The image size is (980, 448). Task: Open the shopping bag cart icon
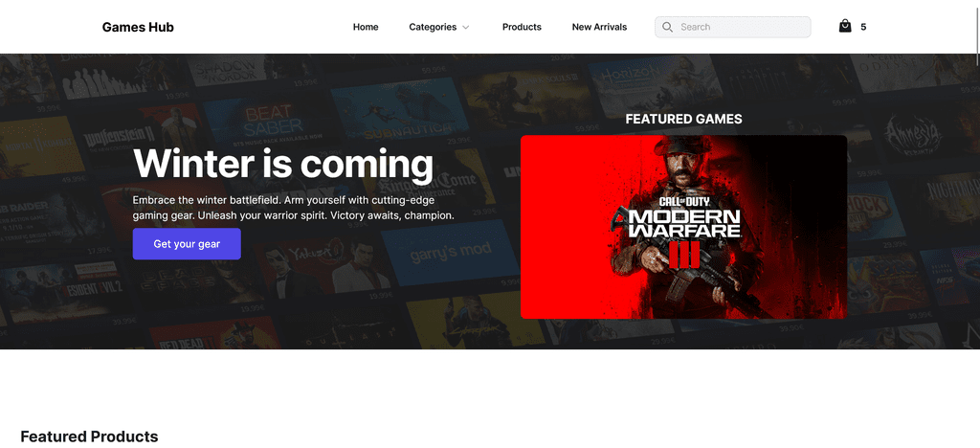[x=845, y=26]
